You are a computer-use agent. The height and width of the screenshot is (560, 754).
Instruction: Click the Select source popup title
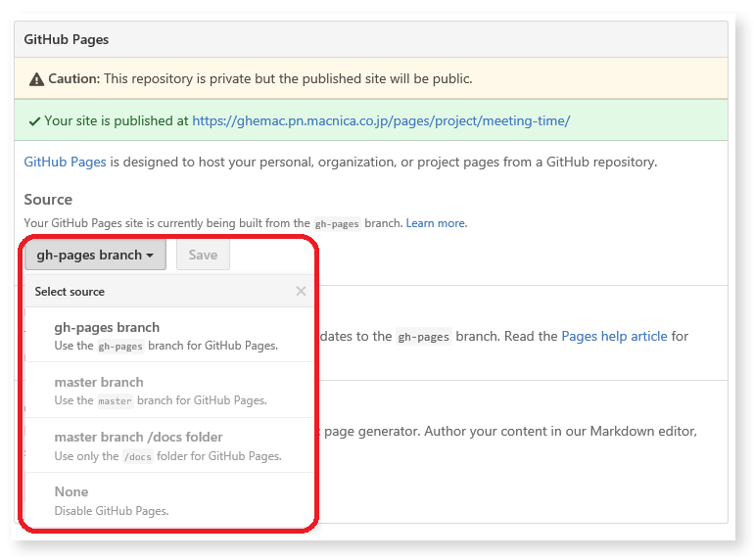(x=70, y=292)
